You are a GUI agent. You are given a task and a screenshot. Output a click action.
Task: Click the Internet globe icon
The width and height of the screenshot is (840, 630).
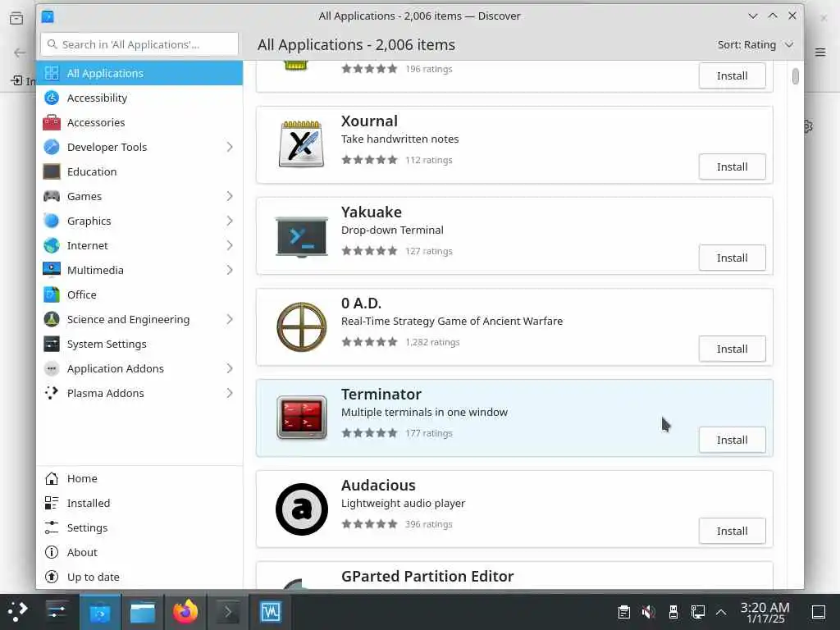(x=52, y=245)
